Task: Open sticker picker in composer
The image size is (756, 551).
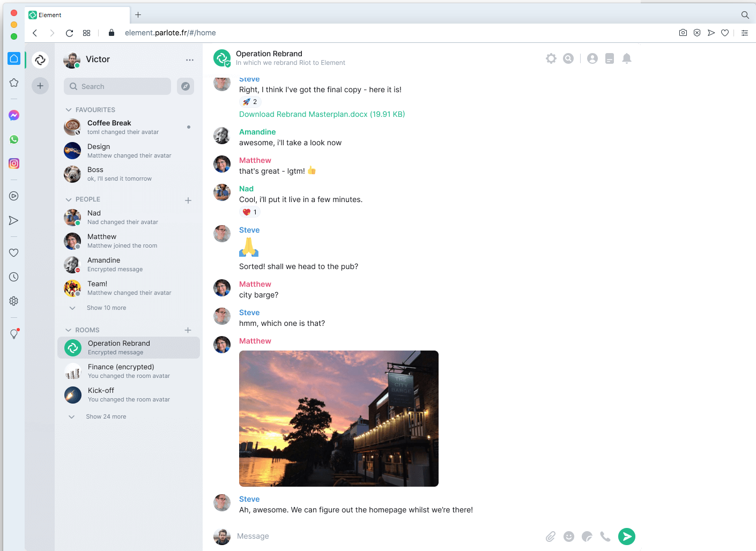Action: pos(587,537)
